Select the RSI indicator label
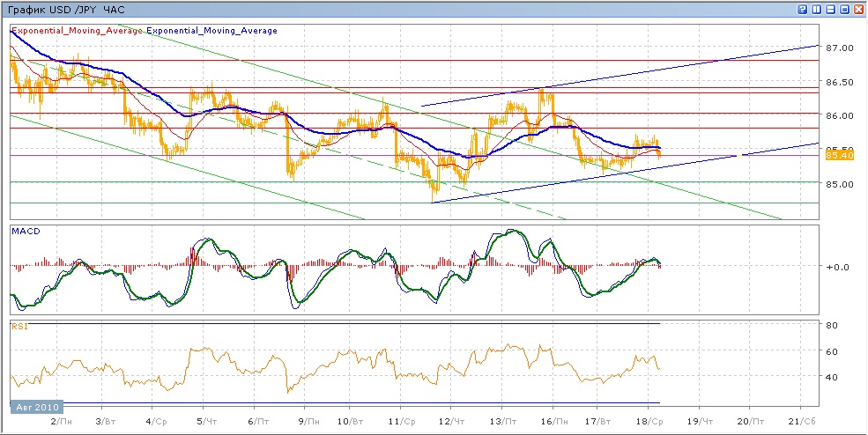The width and height of the screenshot is (868, 435). 19,327
